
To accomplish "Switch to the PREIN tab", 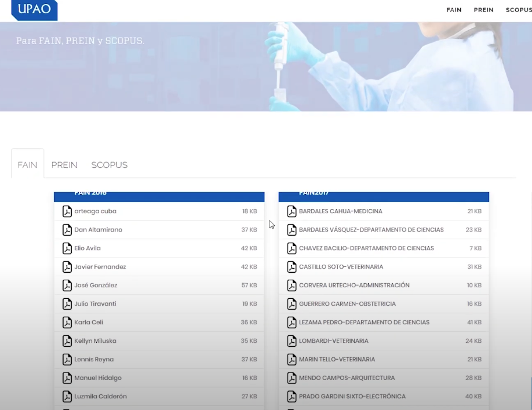I will point(64,165).
